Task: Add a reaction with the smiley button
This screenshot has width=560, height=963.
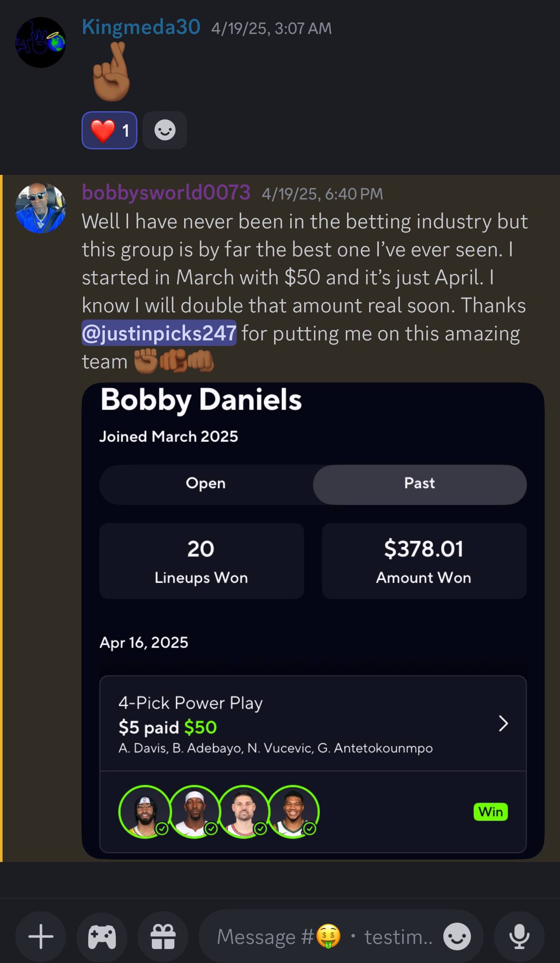Action: (165, 130)
